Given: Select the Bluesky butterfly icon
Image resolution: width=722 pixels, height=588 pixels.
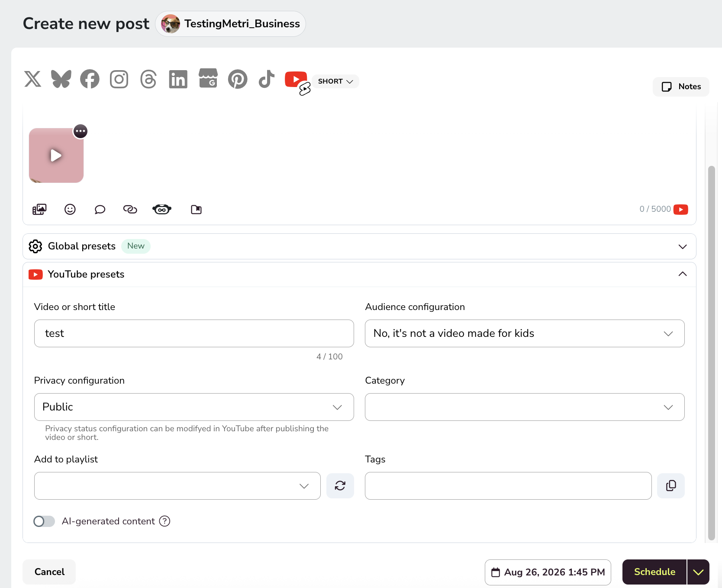Looking at the screenshot, I should [x=61, y=79].
